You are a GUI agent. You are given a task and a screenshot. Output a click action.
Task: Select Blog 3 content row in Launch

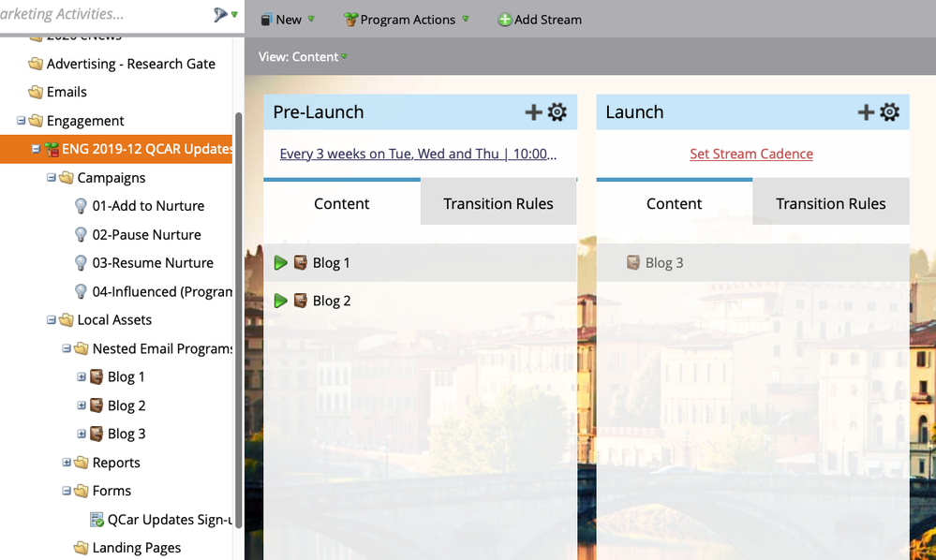752,262
